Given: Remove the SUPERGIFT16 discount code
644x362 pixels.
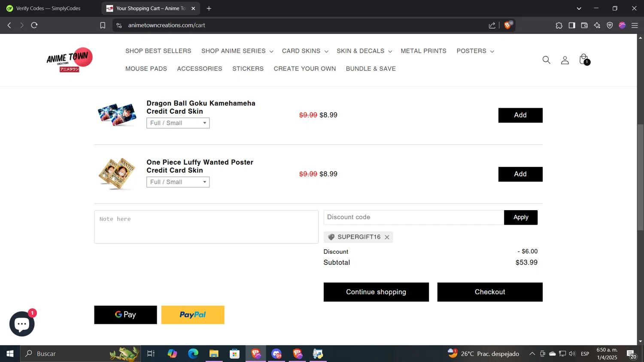Looking at the screenshot, I should tap(387, 237).
